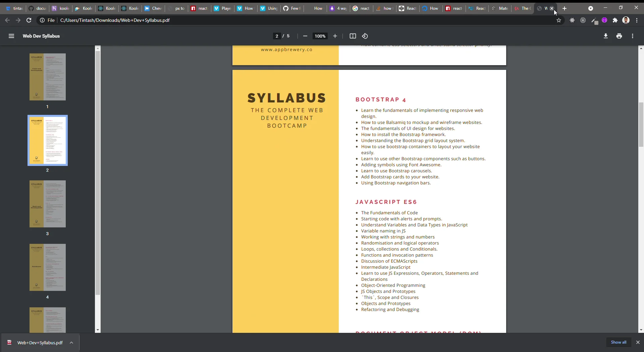Click the concentric-circles extension icon

[583, 20]
